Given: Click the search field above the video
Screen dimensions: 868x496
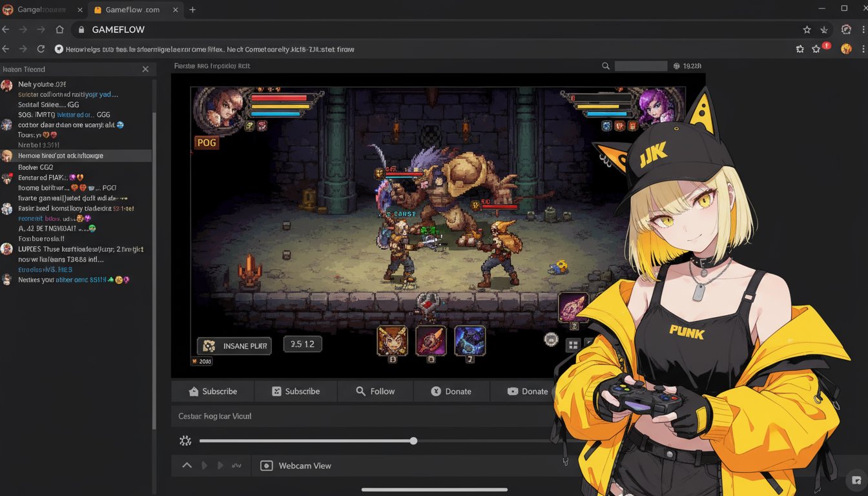Looking at the screenshot, I should [x=640, y=66].
